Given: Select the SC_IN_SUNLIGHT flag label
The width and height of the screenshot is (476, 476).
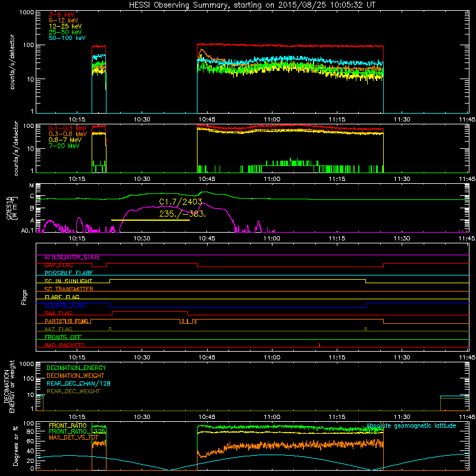Looking at the screenshot, I should tap(68, 281).
